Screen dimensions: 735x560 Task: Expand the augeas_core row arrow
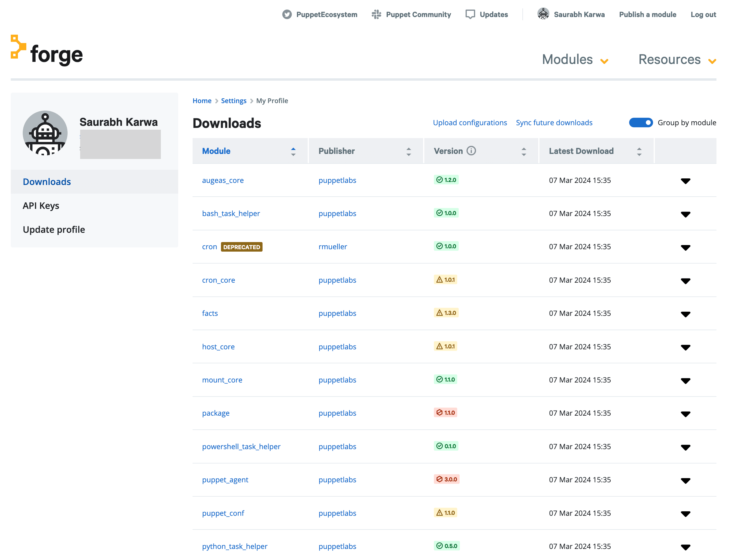685,181
